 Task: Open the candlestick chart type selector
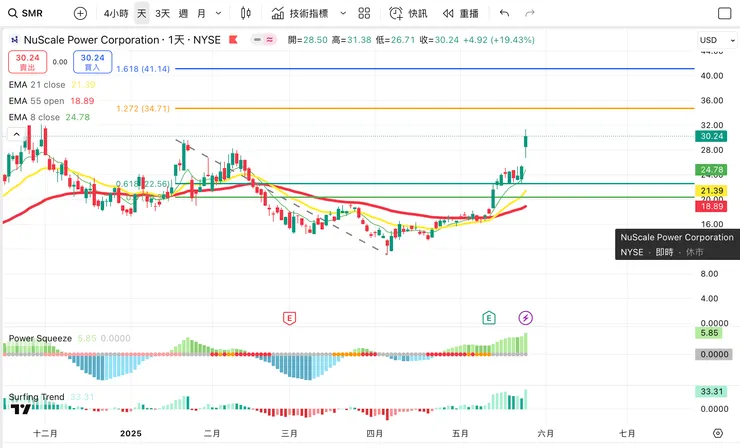click(x=245, y=13)
